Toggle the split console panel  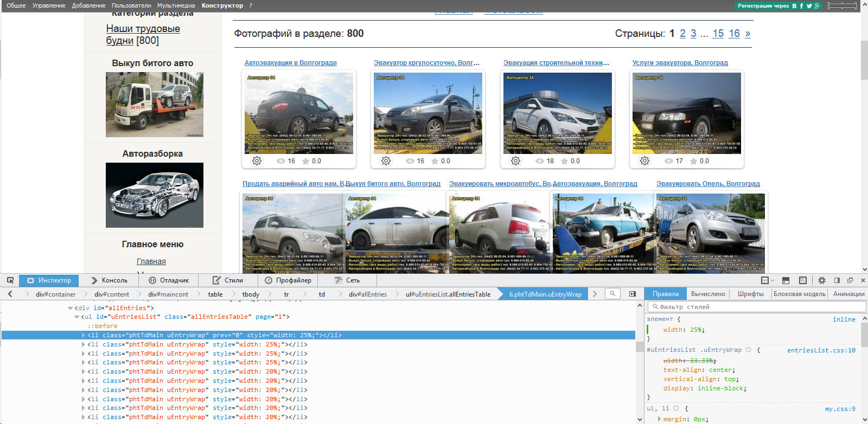tap(786, 280)
